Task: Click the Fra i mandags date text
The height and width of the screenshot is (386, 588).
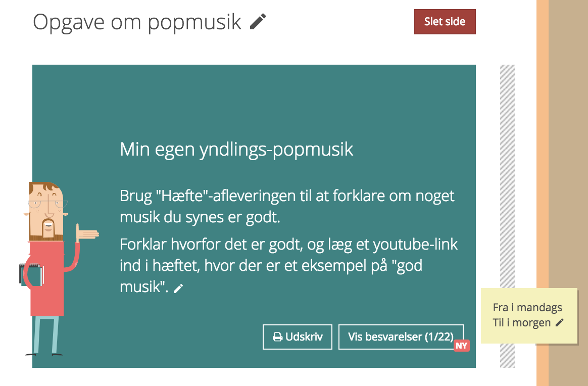Action: (x=527, y=307)
